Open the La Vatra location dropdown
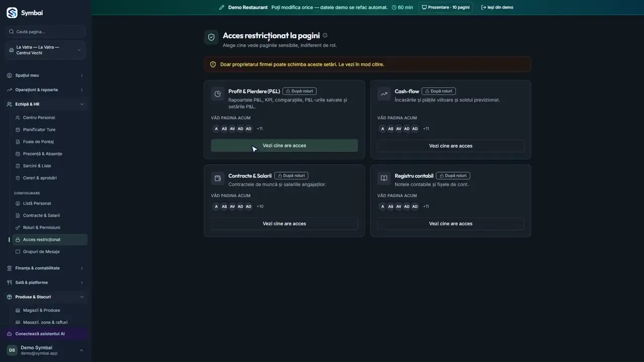The width and height of the screenshot is (644, 362). point(45,50)
